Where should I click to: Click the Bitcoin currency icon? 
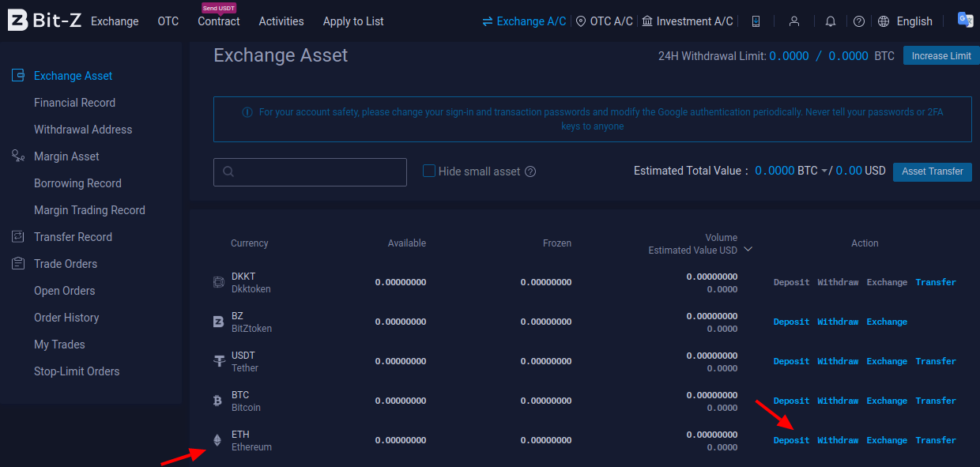point(218,401)
